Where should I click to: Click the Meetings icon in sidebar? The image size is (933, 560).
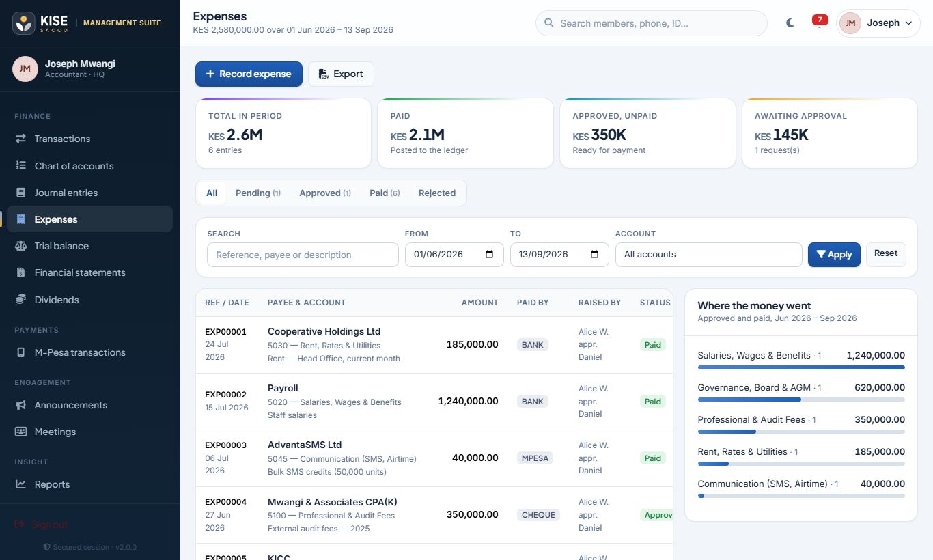21,432
